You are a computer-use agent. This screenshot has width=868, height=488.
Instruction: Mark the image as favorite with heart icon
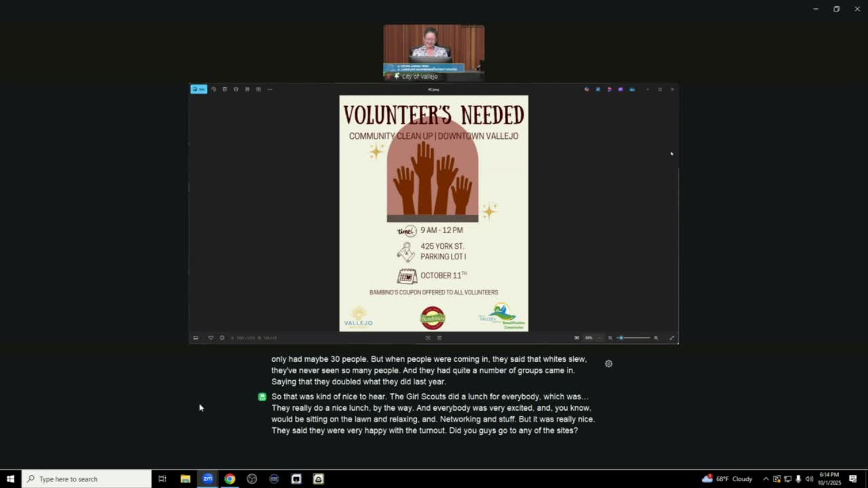tap(210, 338)
